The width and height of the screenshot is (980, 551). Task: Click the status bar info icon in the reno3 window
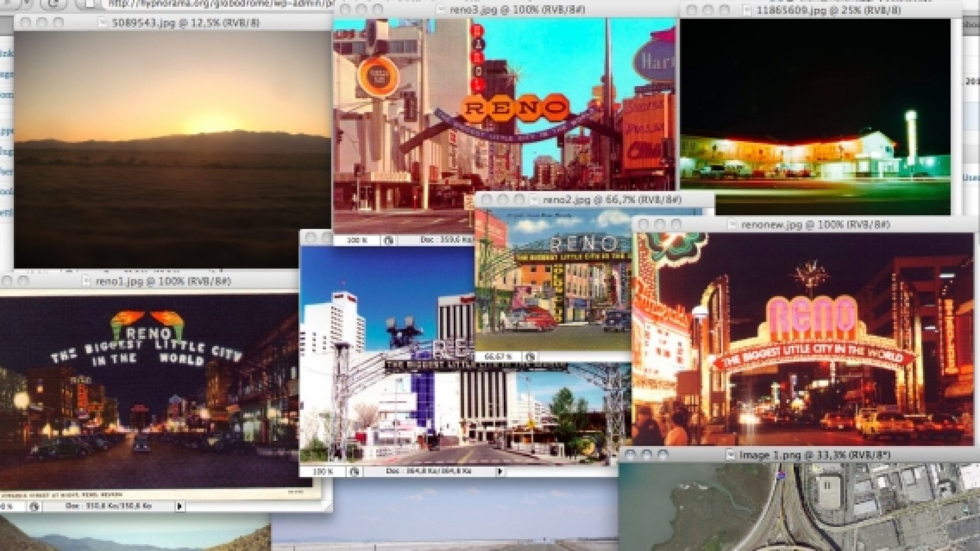[388, 240]
